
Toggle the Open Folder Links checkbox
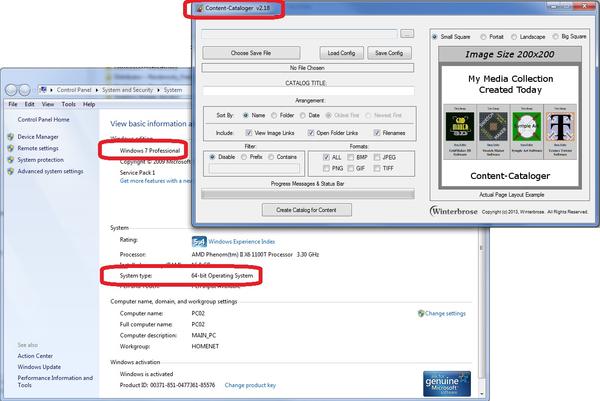(x=311, y=133)
